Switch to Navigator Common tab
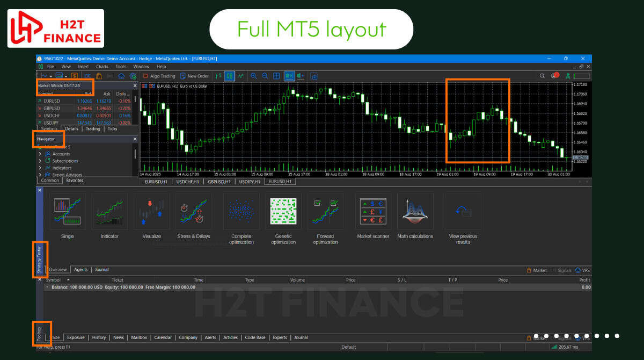 click(x=50, y=181)
